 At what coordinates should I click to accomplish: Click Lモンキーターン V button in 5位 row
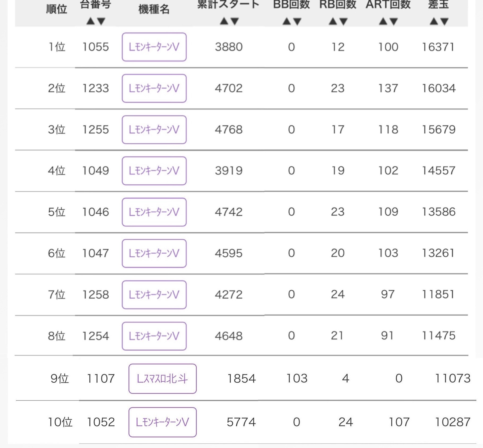154,212
